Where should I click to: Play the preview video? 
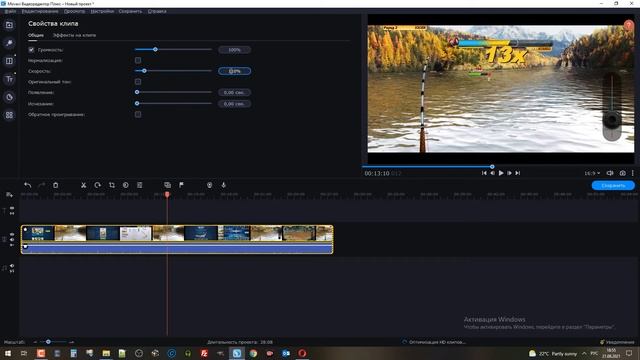(x=501, y=173)
